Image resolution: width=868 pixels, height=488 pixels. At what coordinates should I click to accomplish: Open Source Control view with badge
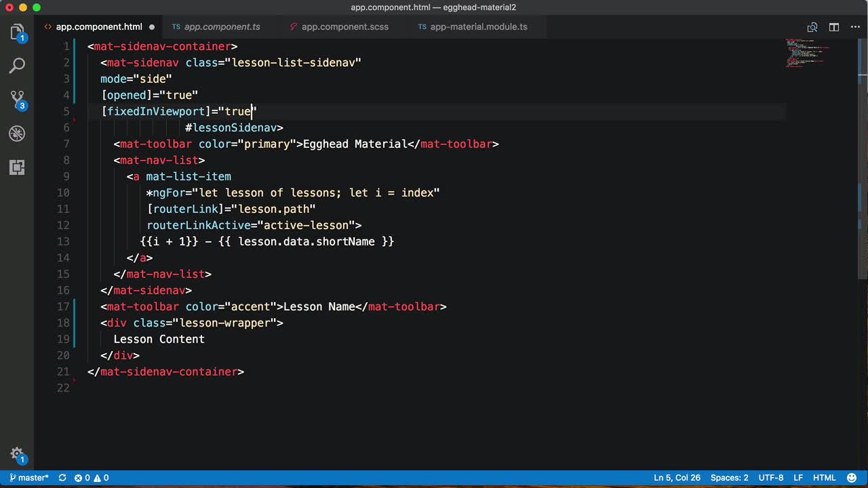(x=17, y=100)
